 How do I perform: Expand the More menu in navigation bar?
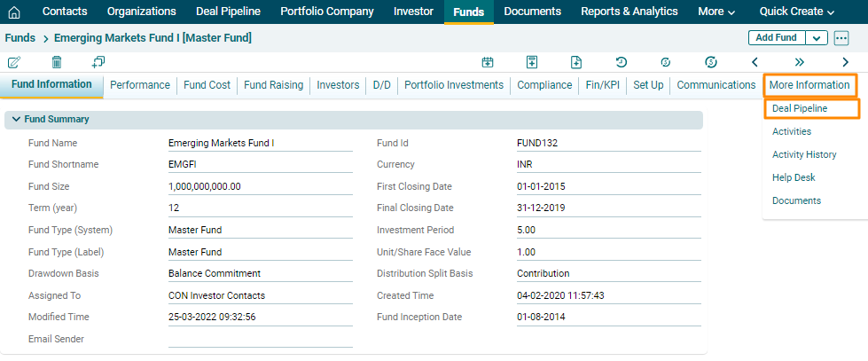(716, 12)
